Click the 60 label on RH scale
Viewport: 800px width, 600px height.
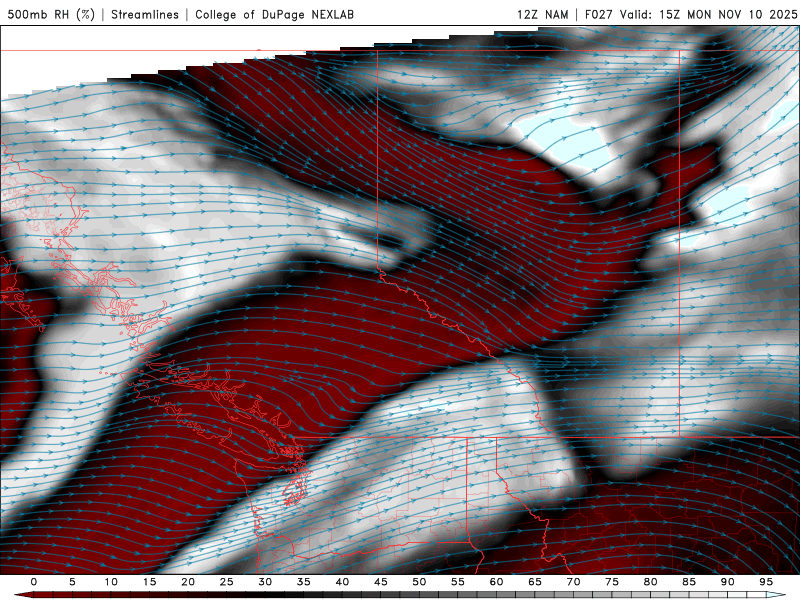click(496, 582)
